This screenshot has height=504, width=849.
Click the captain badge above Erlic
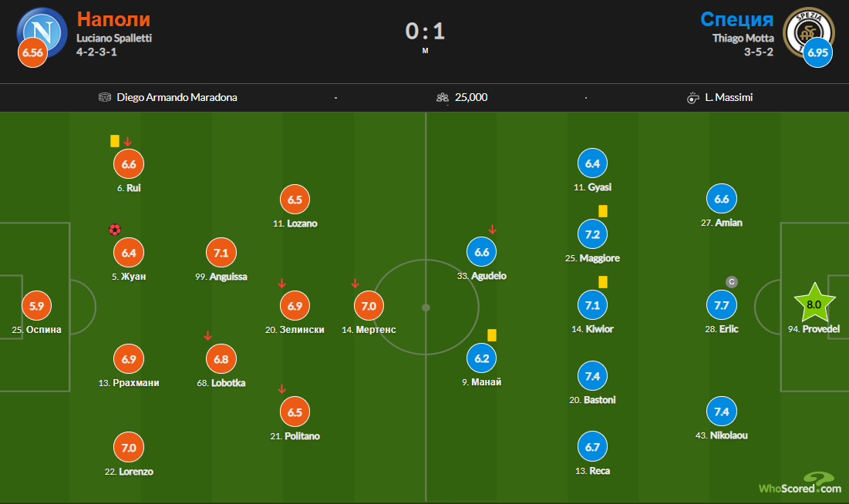point(732,282)
